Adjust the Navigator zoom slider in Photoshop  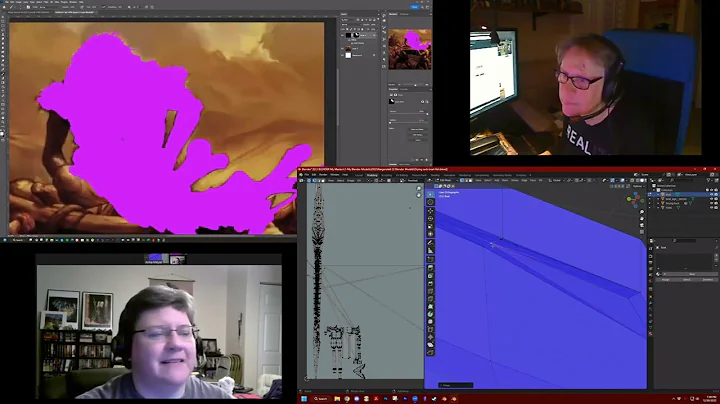click(x=413, y=84)
